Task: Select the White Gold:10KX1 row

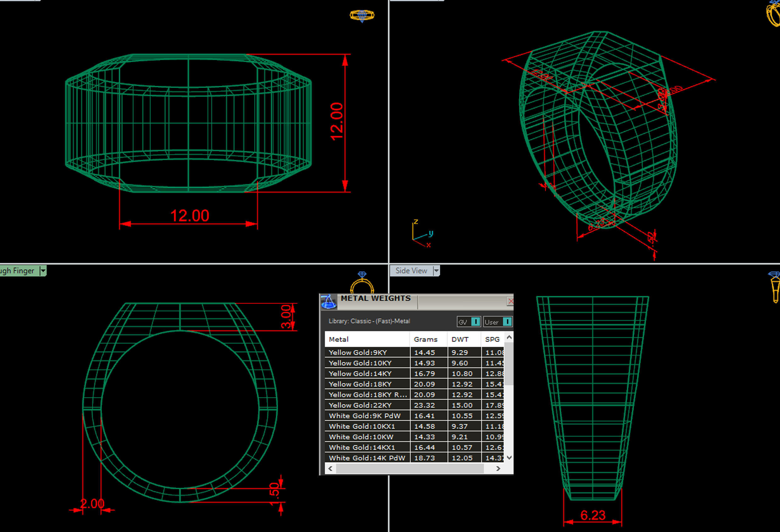Action: tap(415, 426)
